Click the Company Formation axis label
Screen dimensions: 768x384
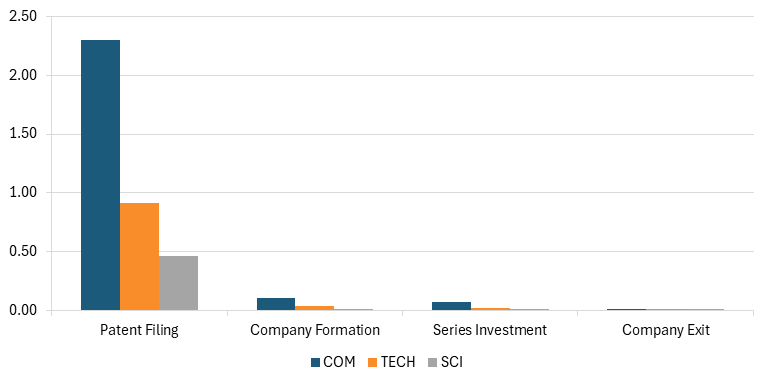pos(314,331)
